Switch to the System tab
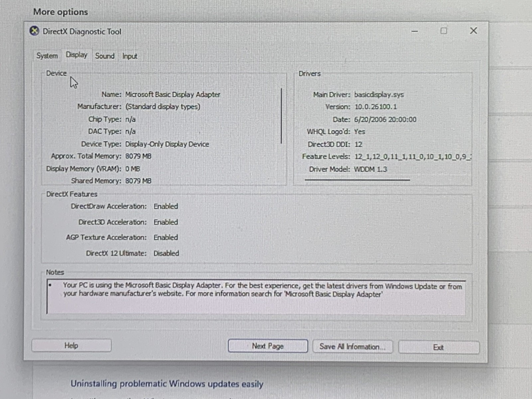This screenshot has width=532, height=399. 47,56
